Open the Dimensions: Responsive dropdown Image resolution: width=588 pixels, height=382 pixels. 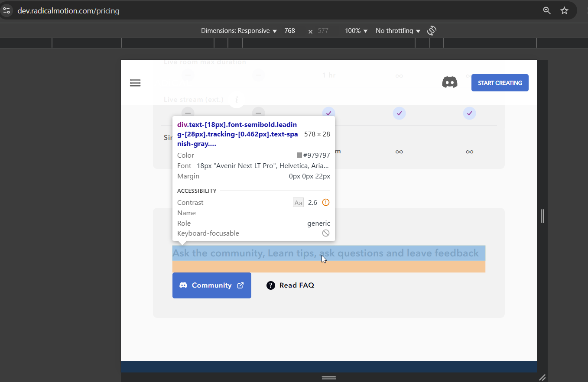[239, 31]
